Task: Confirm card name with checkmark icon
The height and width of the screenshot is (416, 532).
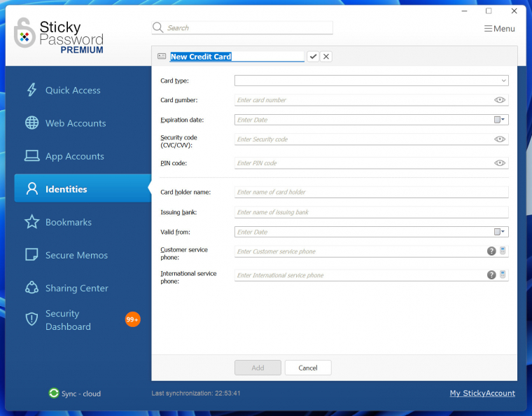Action: [x=313, y=57]
